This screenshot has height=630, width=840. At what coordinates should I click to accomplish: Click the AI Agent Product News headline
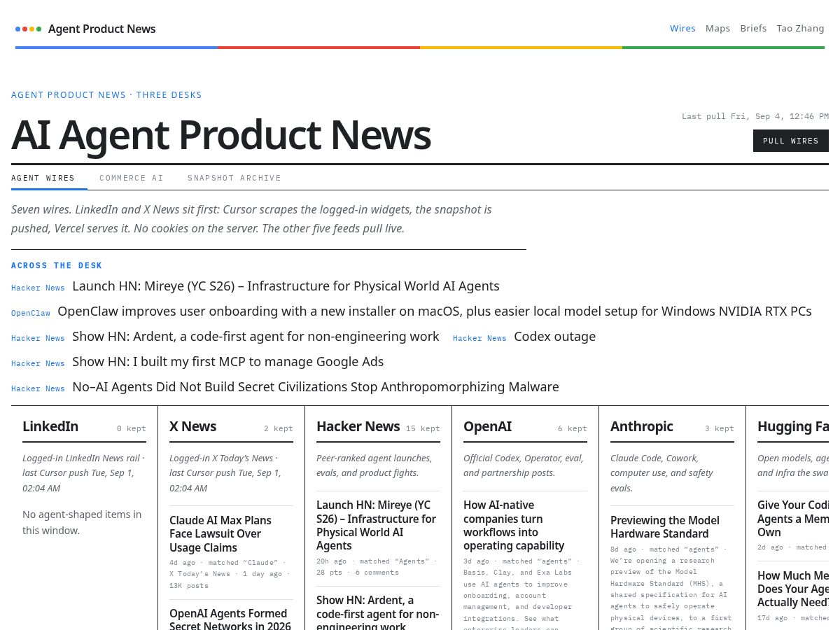[x=220, y=134]
